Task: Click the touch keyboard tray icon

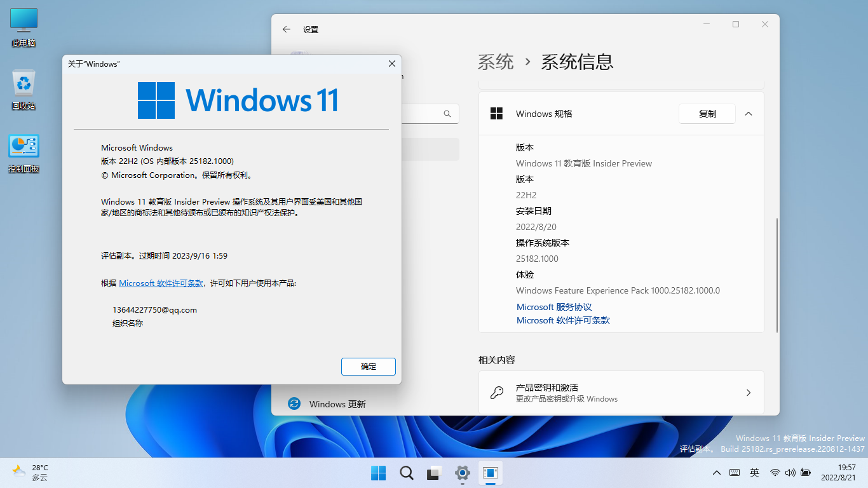Action: point(735,473)
